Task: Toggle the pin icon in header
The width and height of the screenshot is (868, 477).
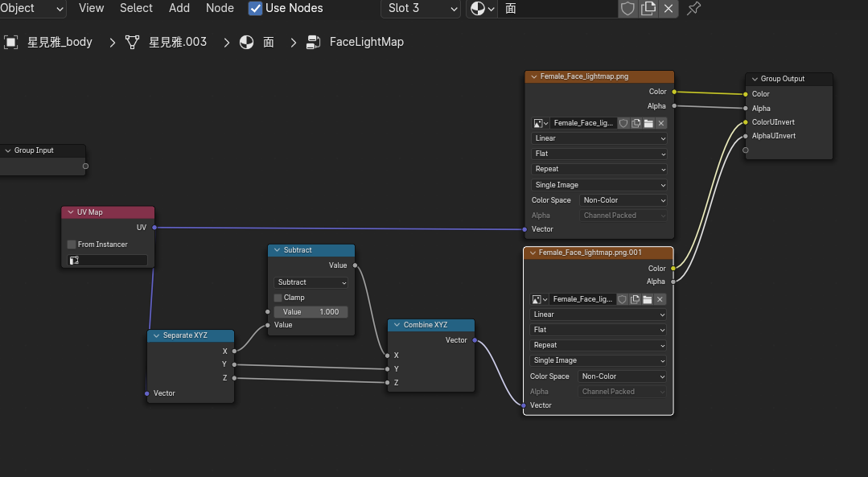Action: (x=693, y=9)
